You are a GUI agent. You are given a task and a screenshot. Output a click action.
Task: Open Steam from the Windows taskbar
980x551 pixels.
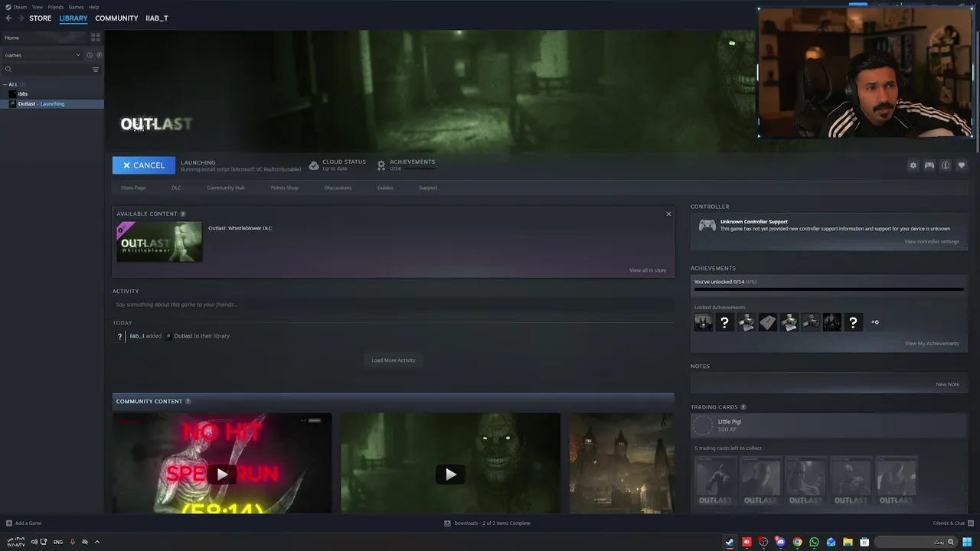click(730, 542)
